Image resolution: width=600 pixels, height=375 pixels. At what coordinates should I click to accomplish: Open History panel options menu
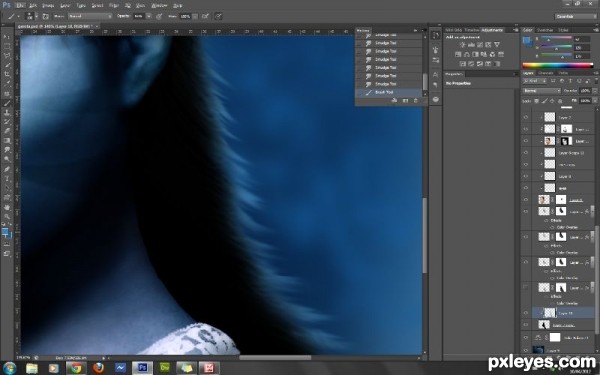[x=424, y=30]
